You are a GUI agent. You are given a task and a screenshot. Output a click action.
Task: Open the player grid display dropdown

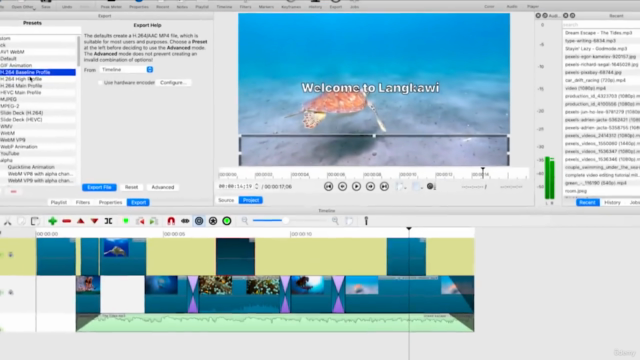(418, 187)
